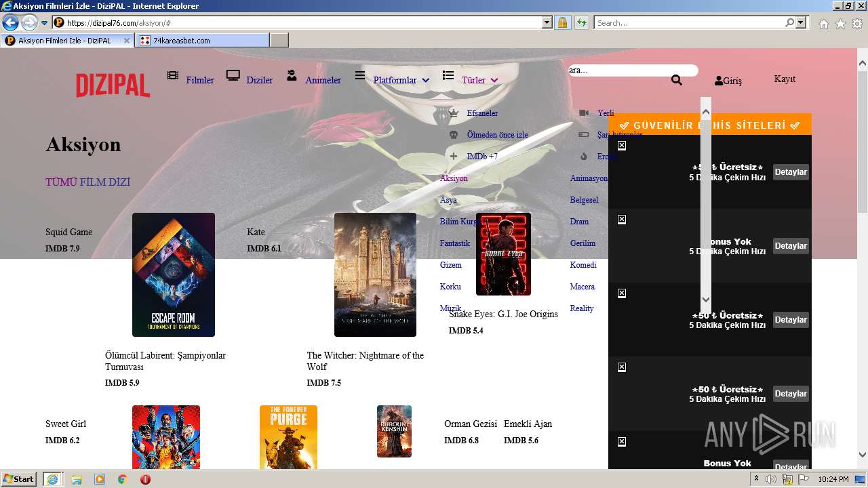Click the skull icon beside Ölmeden önce izle
868x488 pixels.
pyautogui.click(x=454, y=135)
